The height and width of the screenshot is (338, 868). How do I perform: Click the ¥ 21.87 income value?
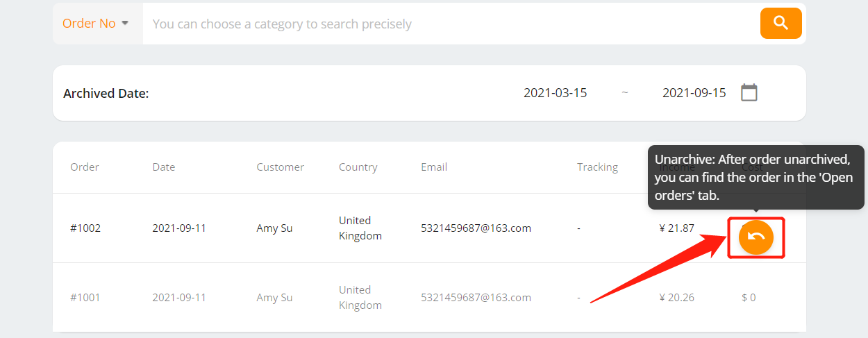677,228
